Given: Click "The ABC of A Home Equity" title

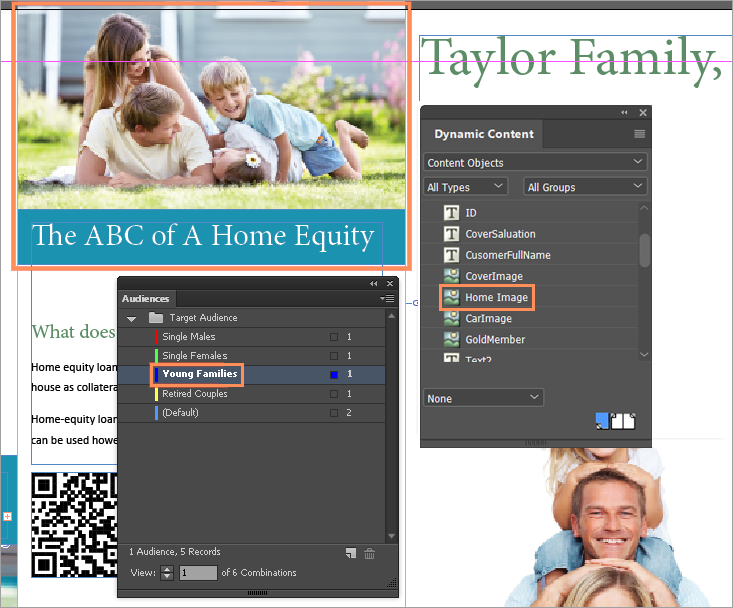Looking at the screenshot, I should point(203,236).
